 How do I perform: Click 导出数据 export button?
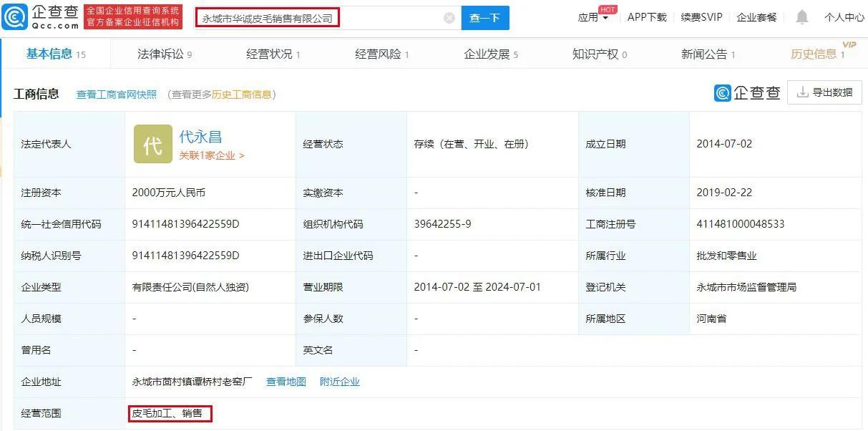[x=824, y=92]
